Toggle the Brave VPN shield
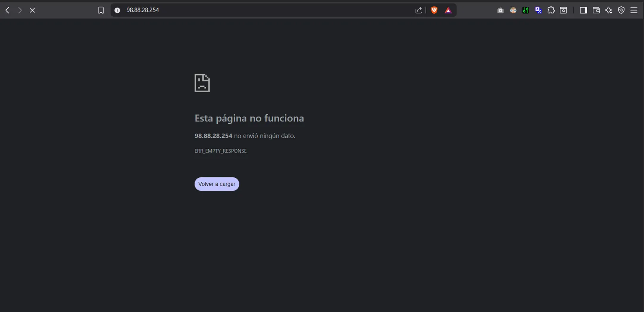This screenshot has width=644, height=312. coord(621,10)
